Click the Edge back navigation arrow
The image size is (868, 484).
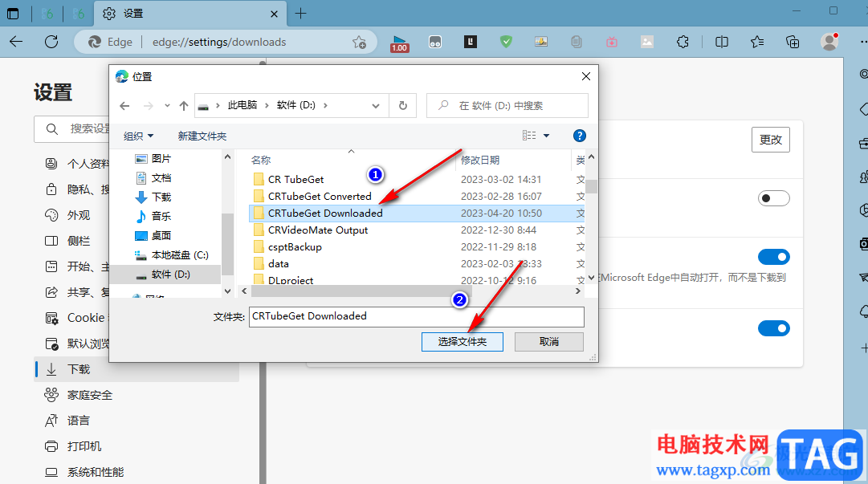click(x=16, y=42)
